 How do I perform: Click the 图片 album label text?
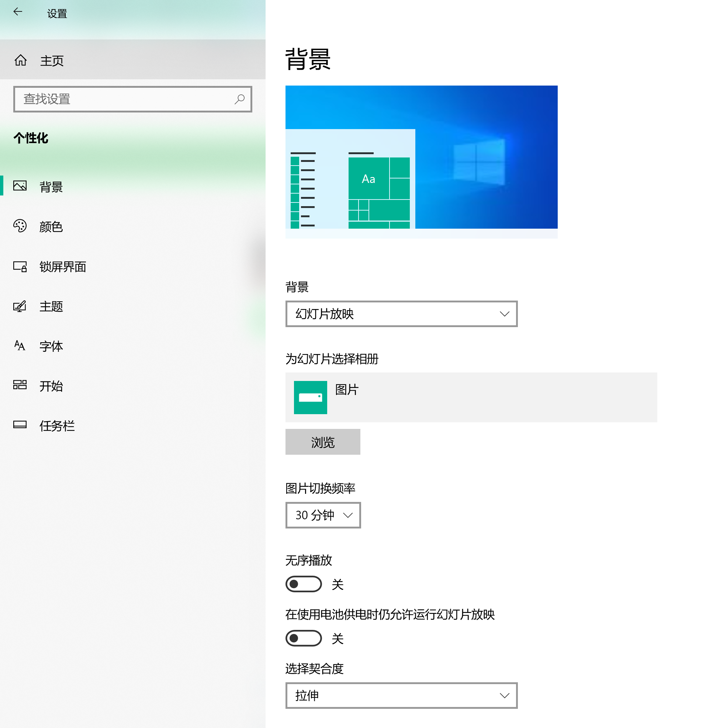[x=347, y=389]
